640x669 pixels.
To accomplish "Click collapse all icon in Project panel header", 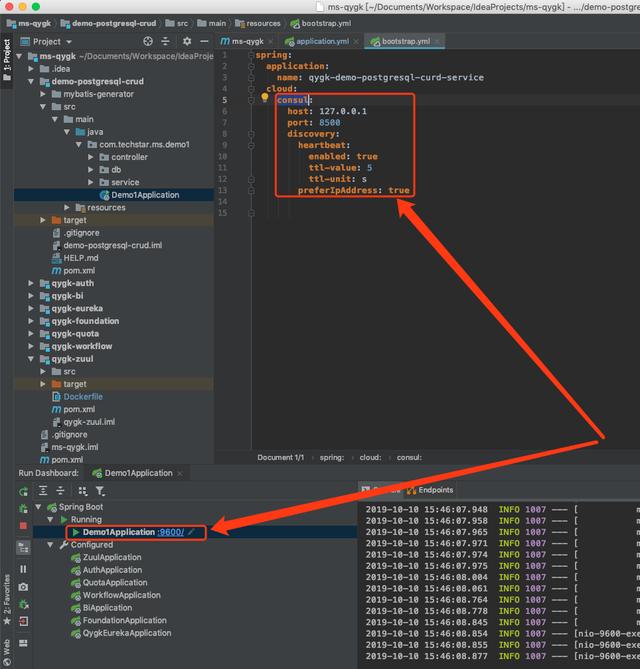I will click(x=165, y=41).
